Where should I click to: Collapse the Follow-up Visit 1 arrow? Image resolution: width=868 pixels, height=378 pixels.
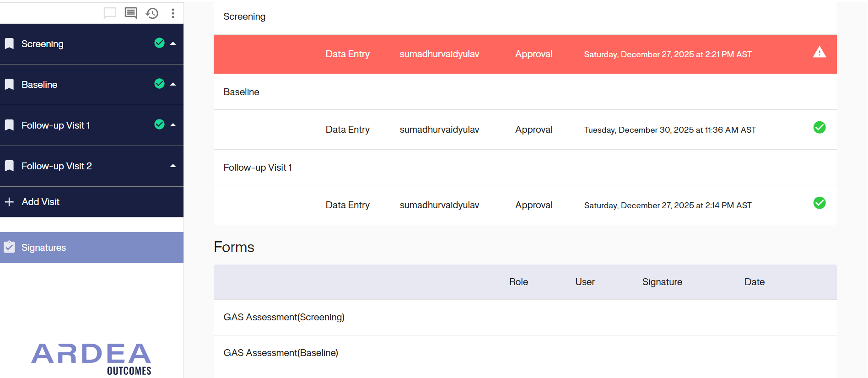[x=173, y=125]
